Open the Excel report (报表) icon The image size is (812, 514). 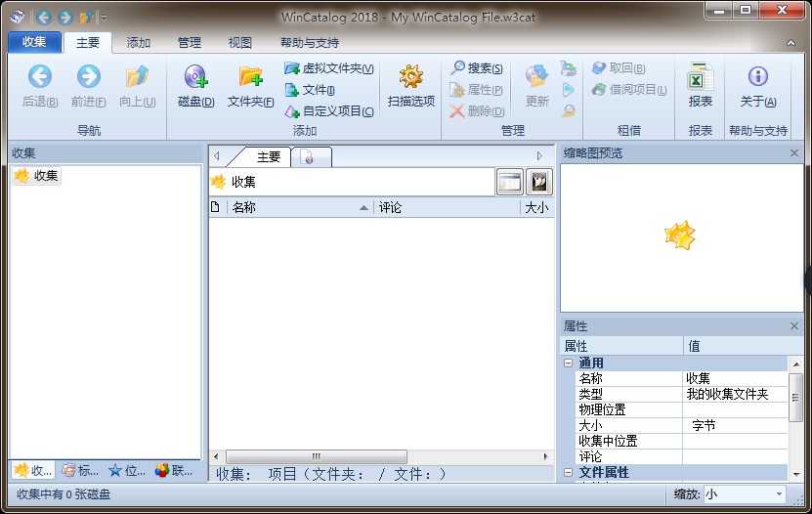[x=701, y=77]
